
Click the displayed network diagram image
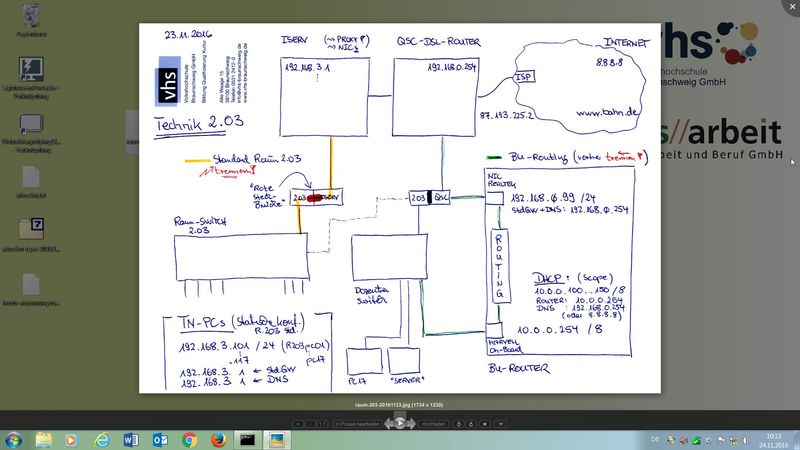pyautogui.click(x=399, y=208)
